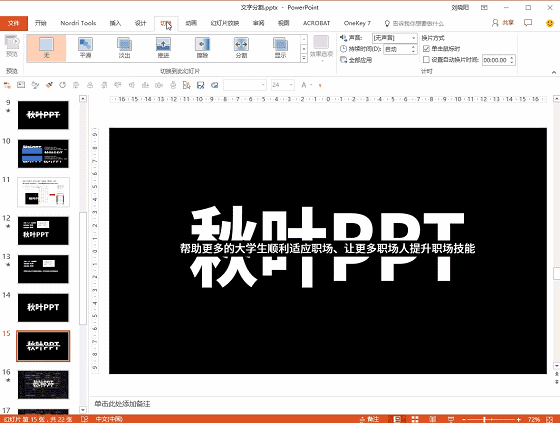Pick the Reveal (显示) transition
The image size is (560, 423).
pyautogui.click(x=280, y=48)
